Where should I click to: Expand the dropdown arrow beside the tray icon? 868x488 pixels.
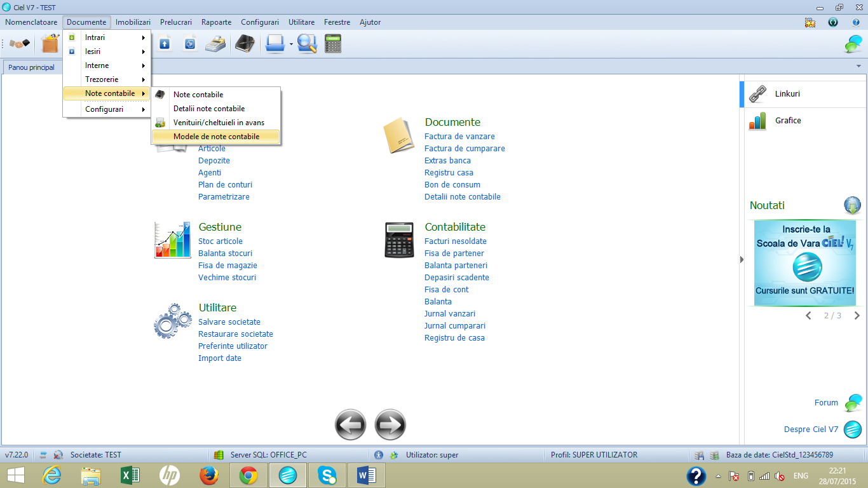[x=291, y=44]
